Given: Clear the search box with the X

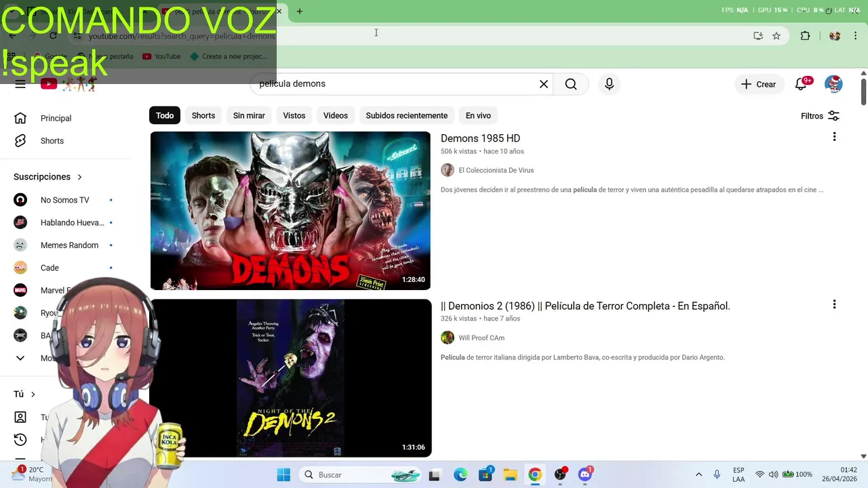Looking at the screenshot, I should (x=543, y=84).
